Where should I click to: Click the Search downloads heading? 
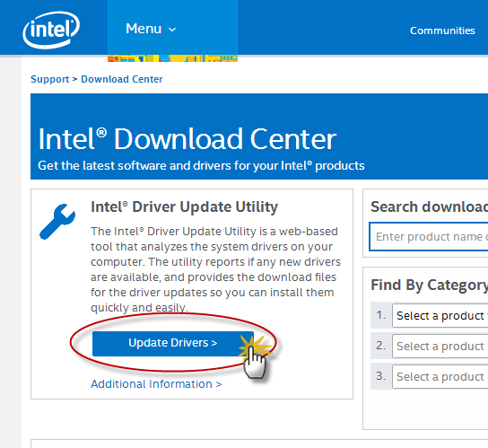(x=429, y=206)
